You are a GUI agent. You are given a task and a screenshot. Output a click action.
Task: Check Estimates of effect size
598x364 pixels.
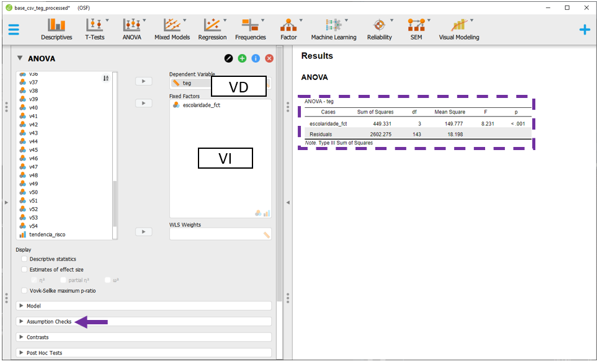[25, 270]
